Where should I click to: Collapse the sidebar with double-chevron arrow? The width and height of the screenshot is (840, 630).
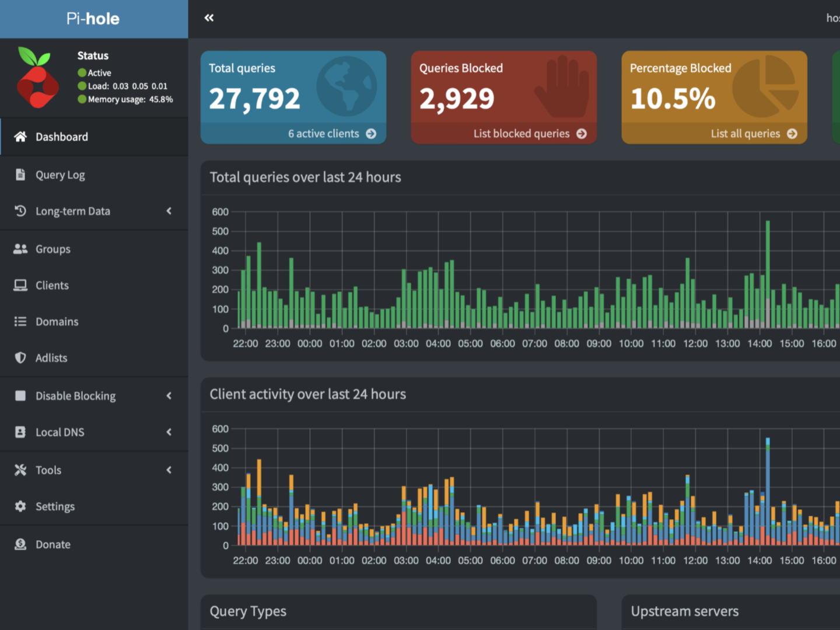(208, 18)
